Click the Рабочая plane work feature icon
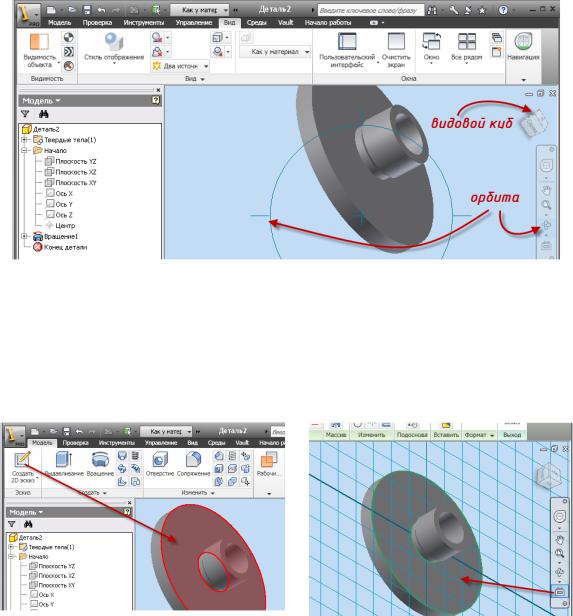The width and height of the screenshot is (573, 616). click(268, 464)
